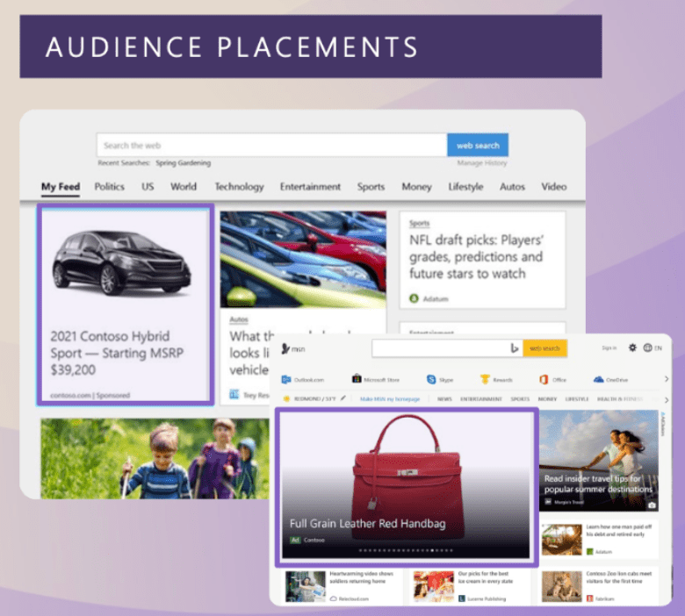The width and height of the screenshot is (685, 616).
Task: Open the soldiers returning home video story
Action: tap(342, 586)
